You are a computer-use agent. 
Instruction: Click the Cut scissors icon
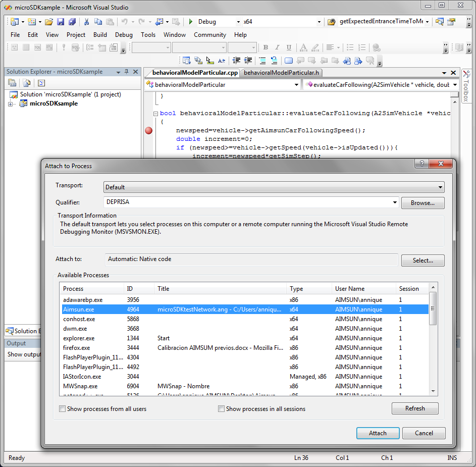pos(86,22)
